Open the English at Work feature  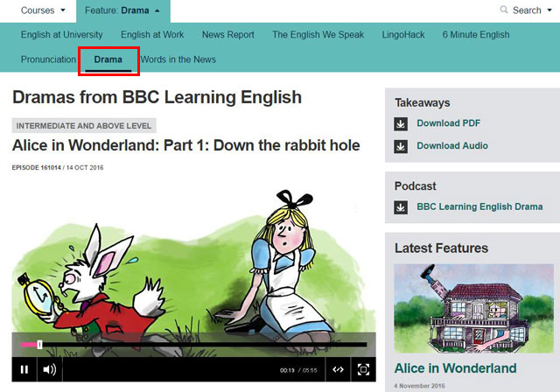(152, 35)
